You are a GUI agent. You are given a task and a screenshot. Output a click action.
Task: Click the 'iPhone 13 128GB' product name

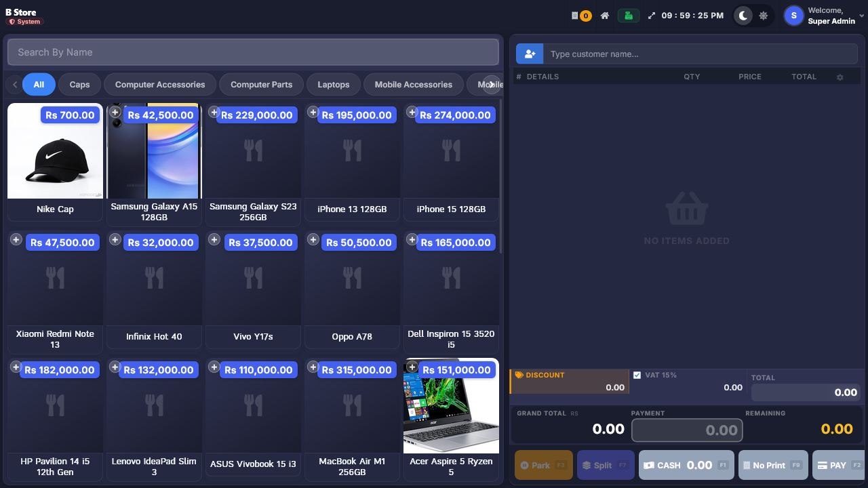click(x=352, y=209)
